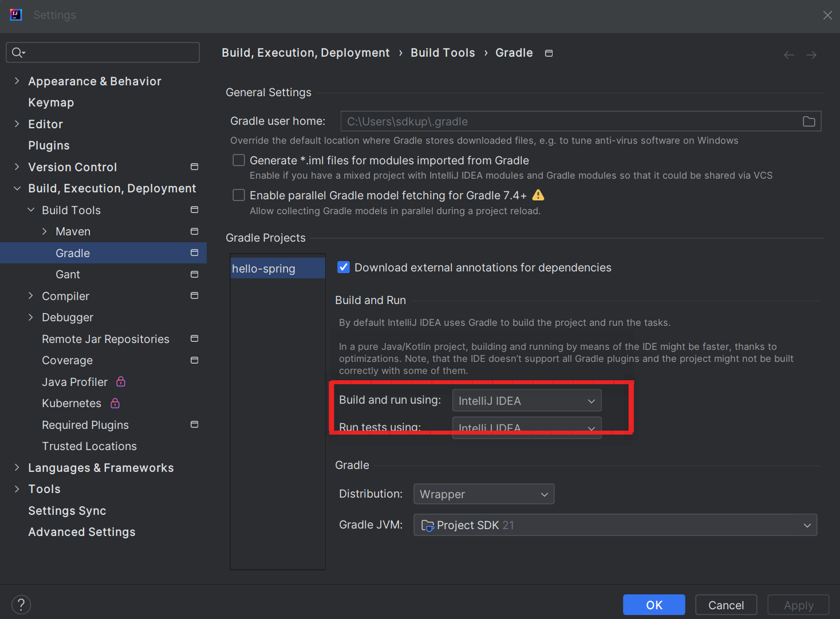Screen dimensions: 840x619
Task: Enable Generate *.iml files checkbox
Action: tap(239, 160)
